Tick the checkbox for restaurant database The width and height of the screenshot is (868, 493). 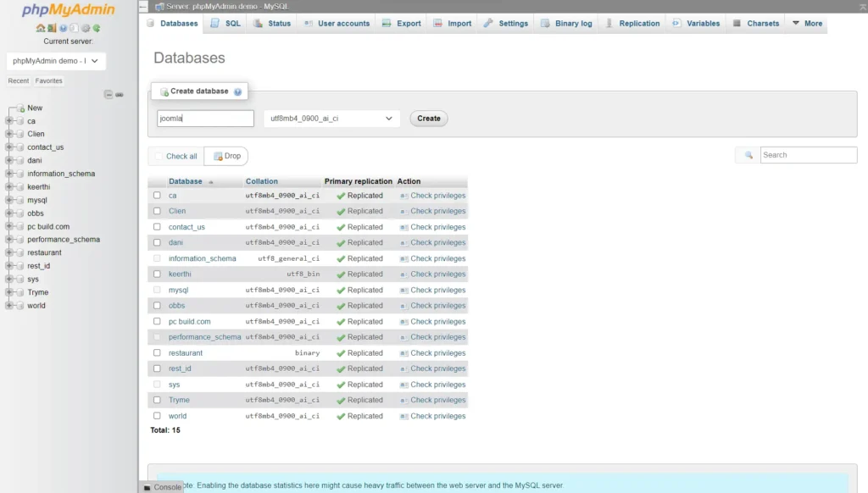157,353
